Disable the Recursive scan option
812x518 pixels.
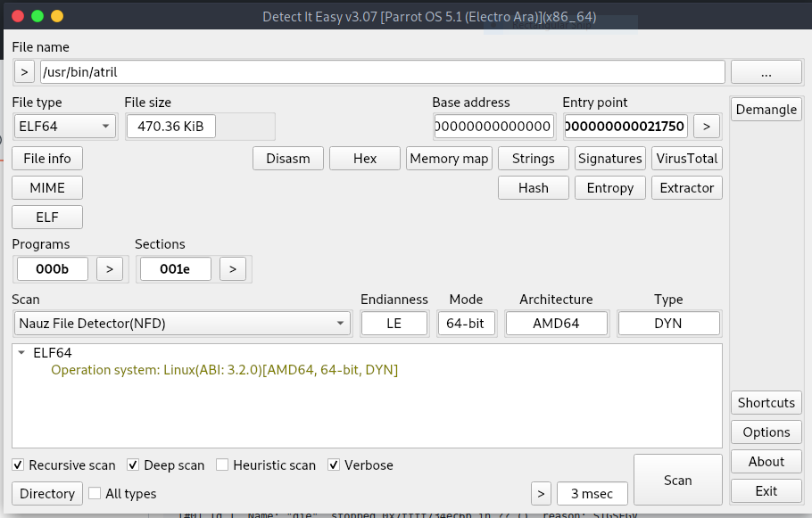(17, 465)
